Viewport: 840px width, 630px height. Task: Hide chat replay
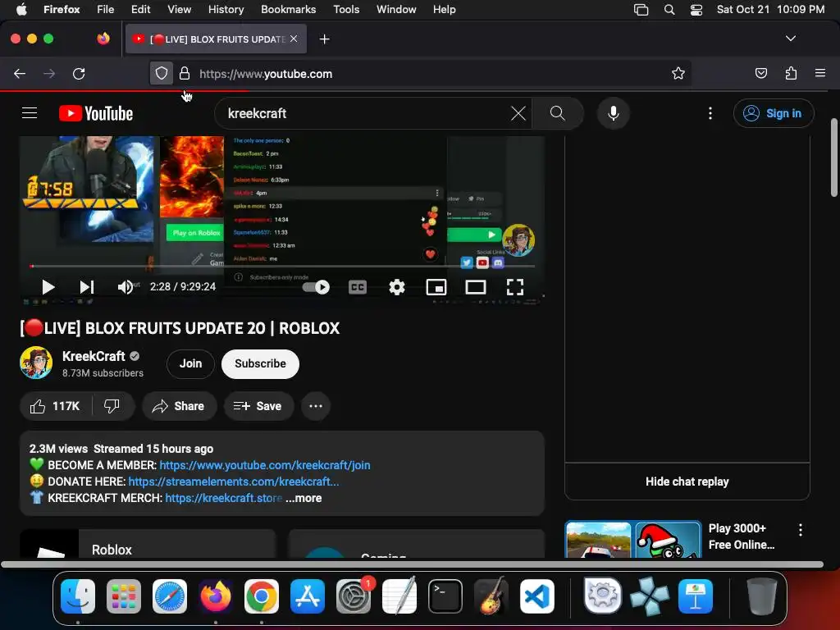coord(687,481)
